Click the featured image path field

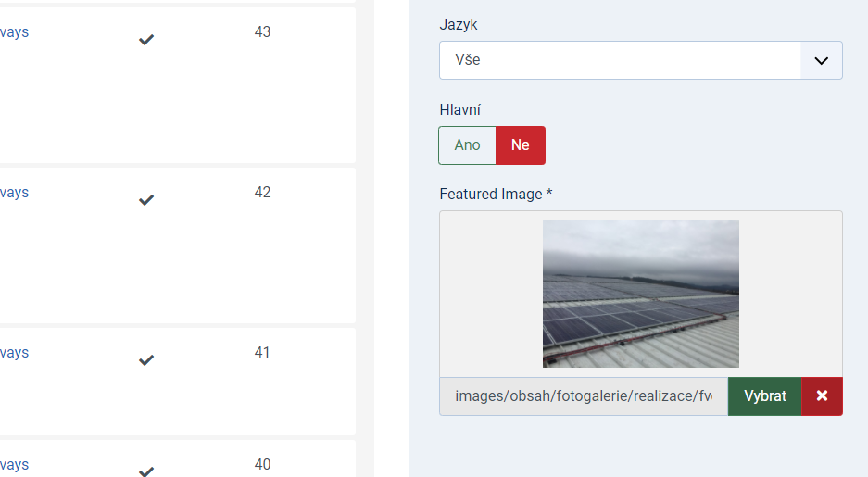[x=584, y=396]
